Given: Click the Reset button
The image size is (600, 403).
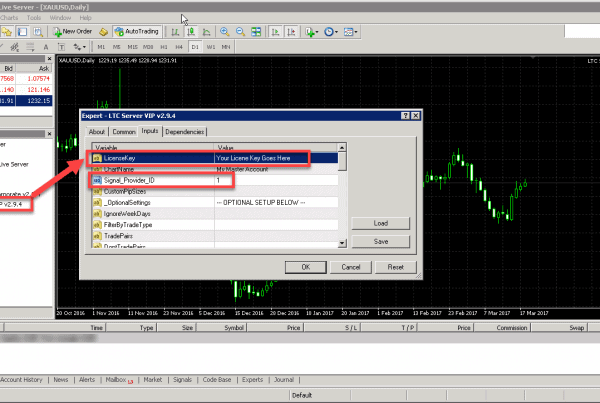Looking at the screenshot, I should coord(395,267).
